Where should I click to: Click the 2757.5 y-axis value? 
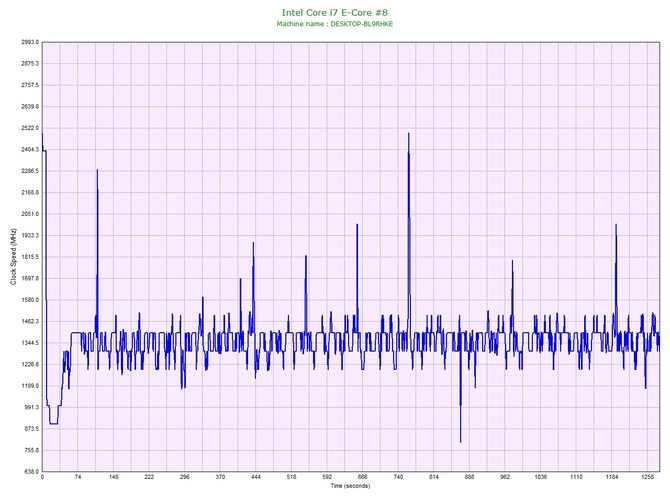point(30,85)
